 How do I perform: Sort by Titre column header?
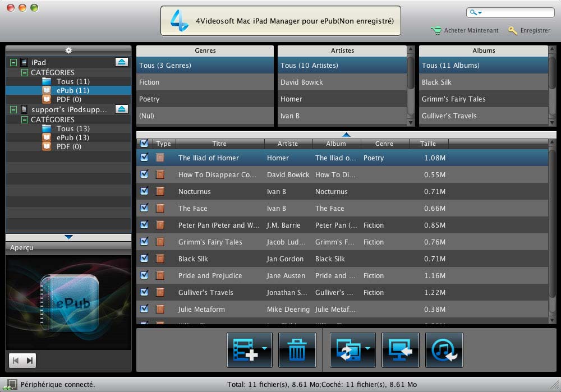click(219, 144)
